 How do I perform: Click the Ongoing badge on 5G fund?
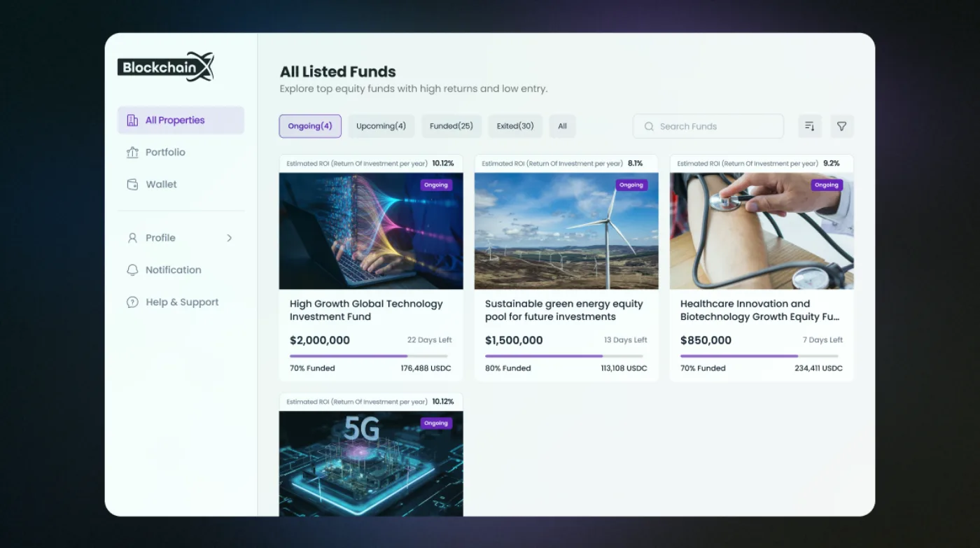tap(436, 423)
